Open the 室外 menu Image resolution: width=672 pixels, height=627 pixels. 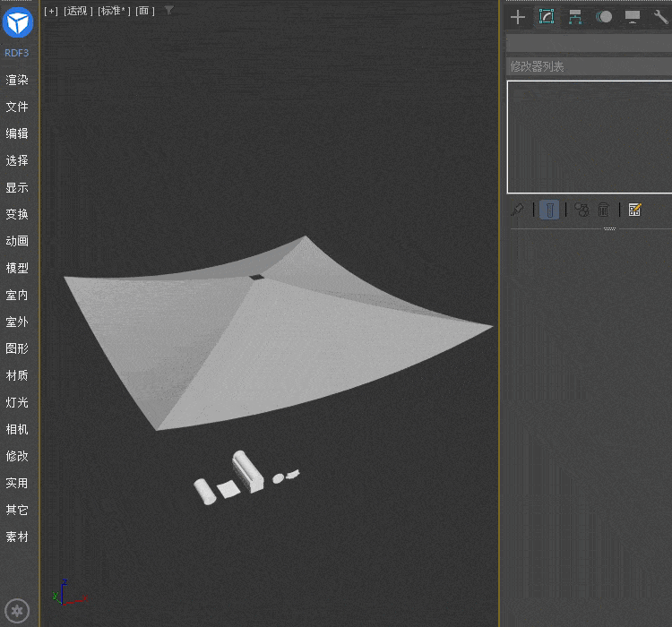click(x=17, y=322)
